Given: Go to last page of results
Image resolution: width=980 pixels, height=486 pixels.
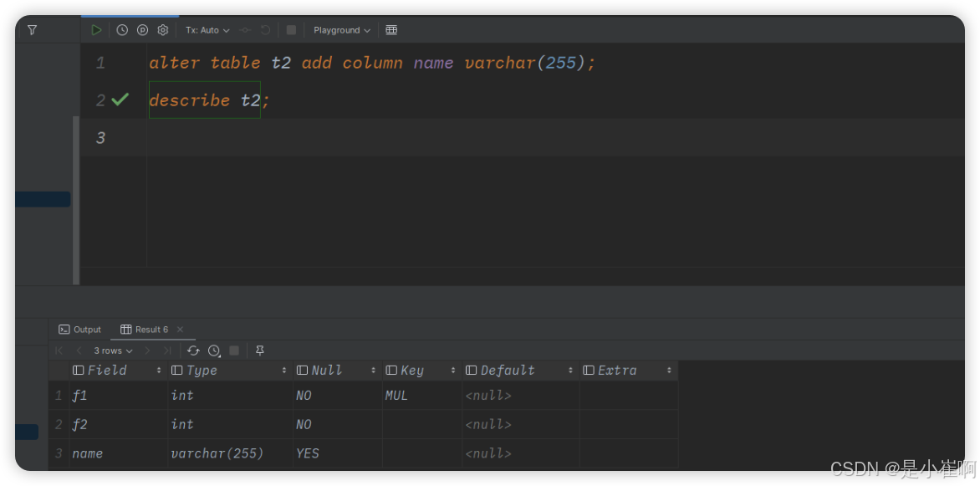Looking at the screenshot, I should (x=167, y=350).
